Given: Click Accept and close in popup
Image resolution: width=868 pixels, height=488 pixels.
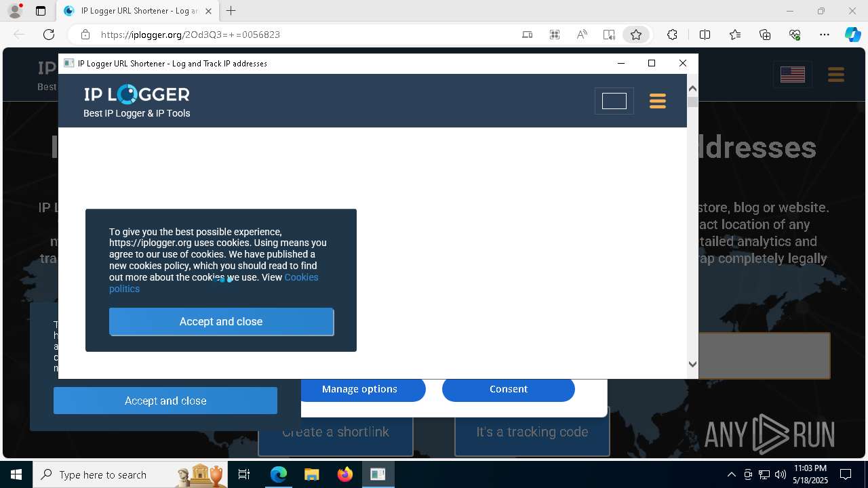Looking at the screenshot, I should click(221, 321).
